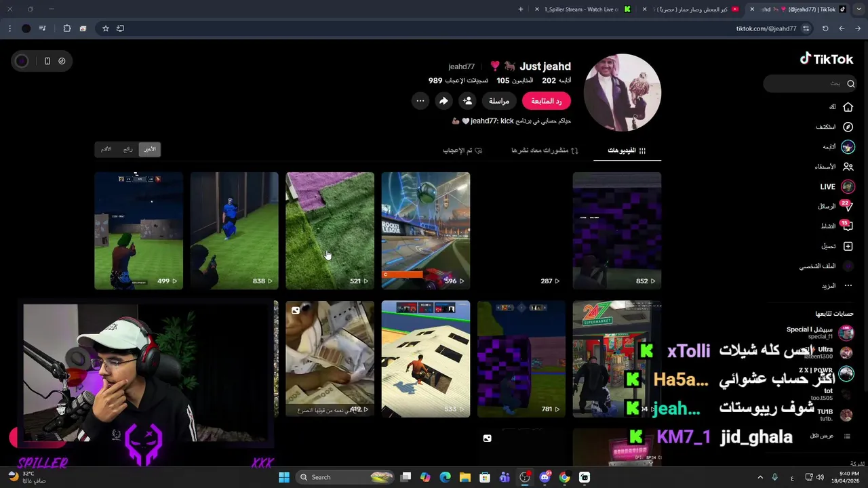Image resolution: width=868 pixels, height=488 pixels.
Task: Switch to the Reposts profile tab
Action: (545, 150)
